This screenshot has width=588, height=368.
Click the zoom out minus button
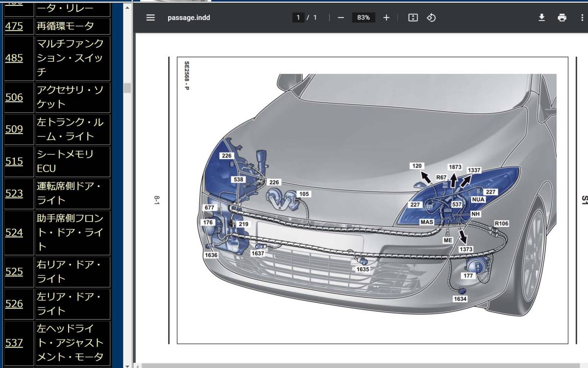pos(341,18)
